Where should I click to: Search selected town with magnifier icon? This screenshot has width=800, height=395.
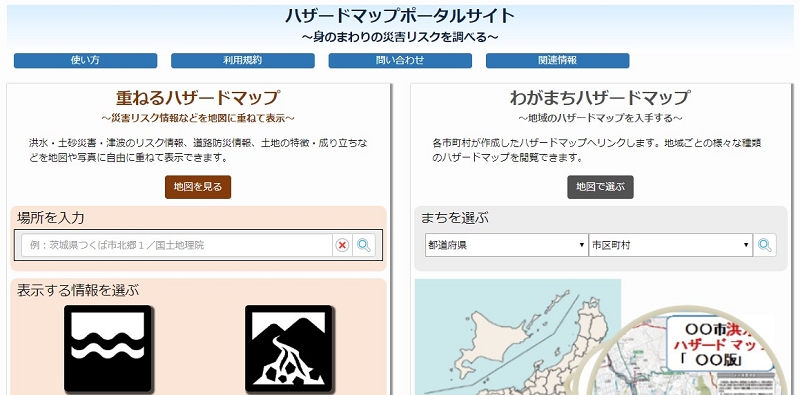click(764, 245)
